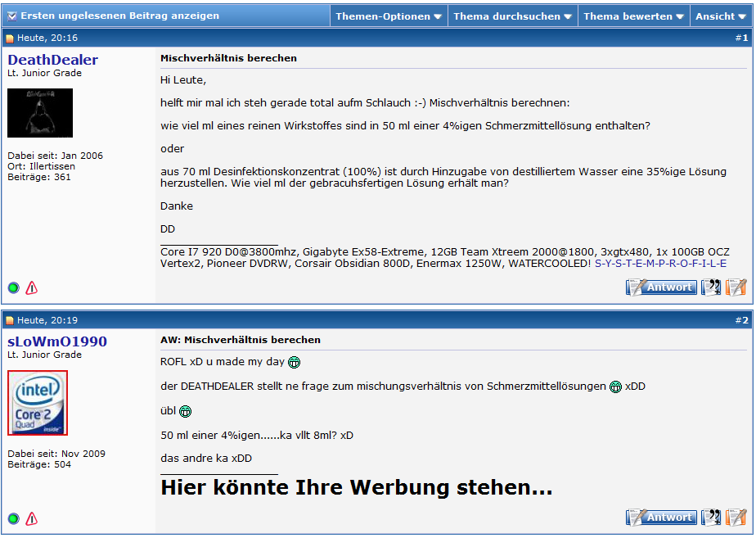Click the post status icon next to Heute, 20:19

click(x=10, y=320)
